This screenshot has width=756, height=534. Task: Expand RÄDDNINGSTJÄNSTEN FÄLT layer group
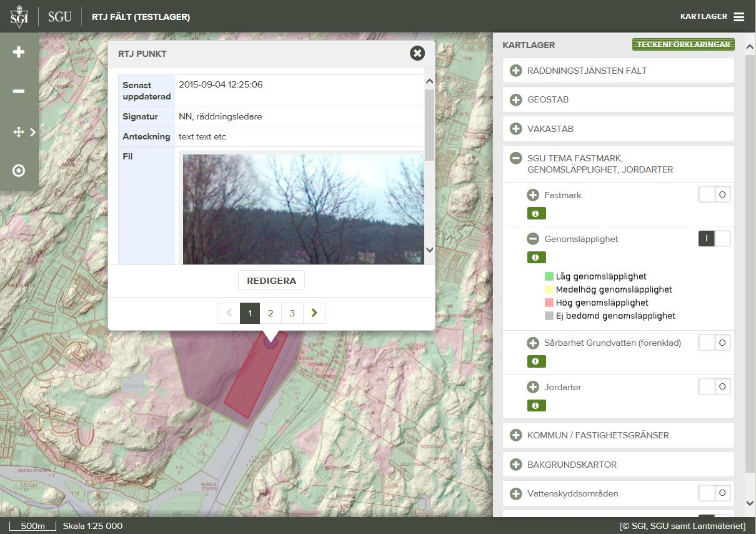[515, 71]
